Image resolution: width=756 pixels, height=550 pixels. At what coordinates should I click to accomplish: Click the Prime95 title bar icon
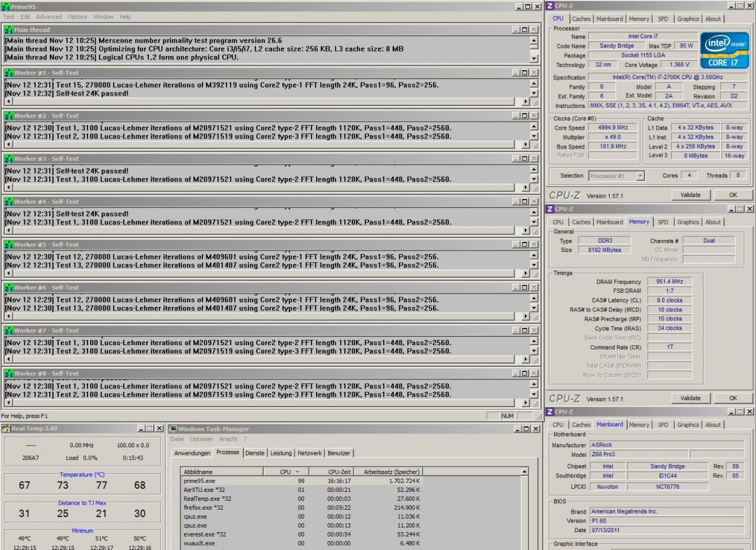pyautogui.click(x=5, y=6)
